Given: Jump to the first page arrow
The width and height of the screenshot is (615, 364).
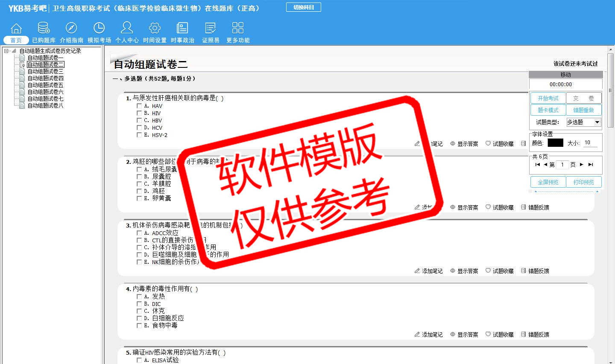Looking at the screenshot, I should pyautogui.click(x=538, y=164).
